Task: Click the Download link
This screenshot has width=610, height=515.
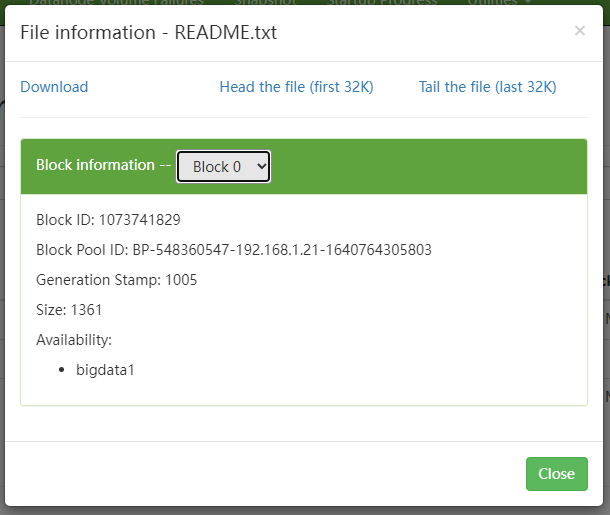Action: (x=54, y=87)
